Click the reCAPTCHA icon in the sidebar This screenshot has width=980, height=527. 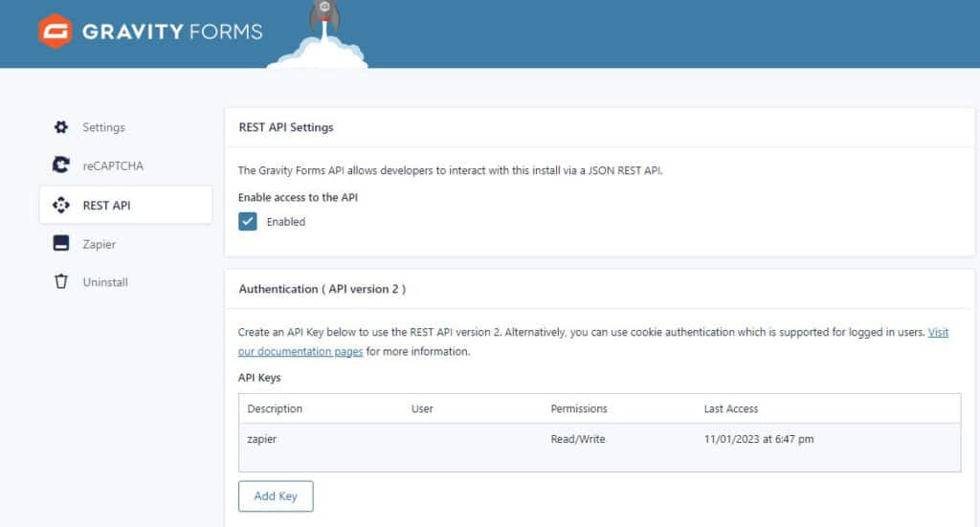click(61, 165)
